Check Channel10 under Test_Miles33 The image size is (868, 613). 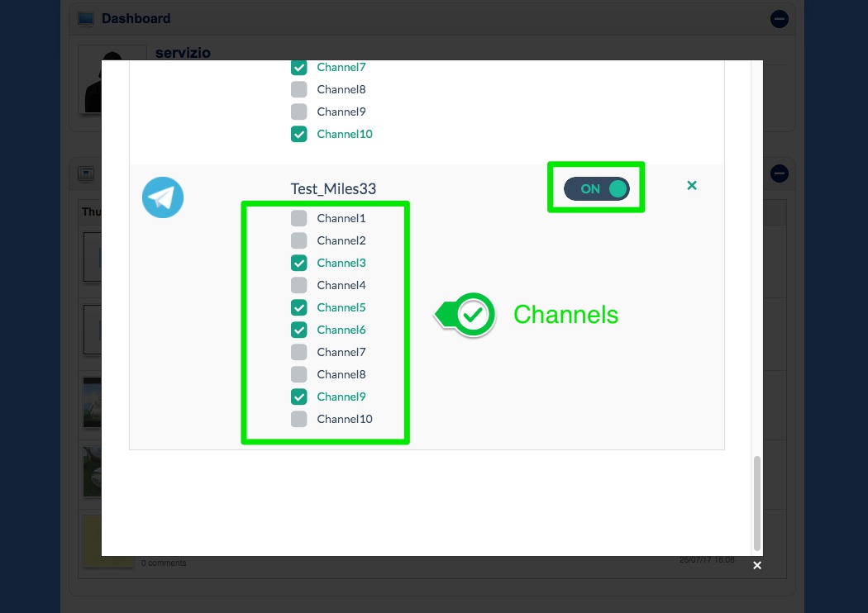[299, 420]
